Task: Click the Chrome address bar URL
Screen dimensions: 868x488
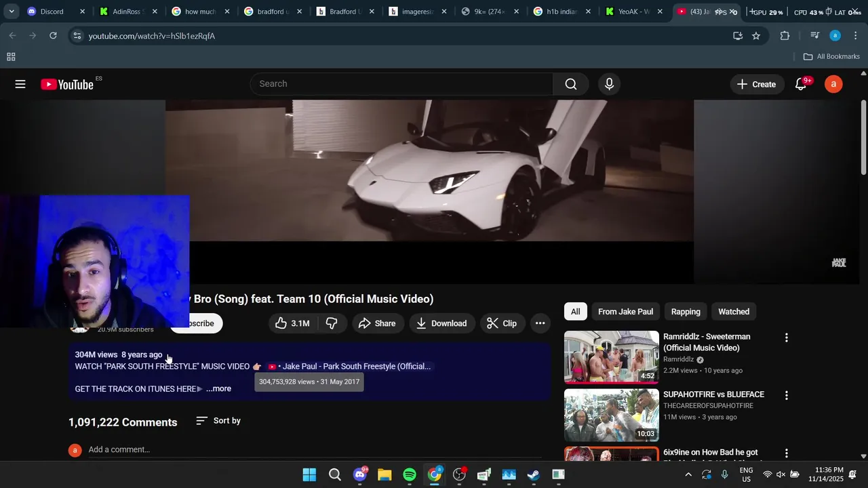Action: tap(152, 36)
